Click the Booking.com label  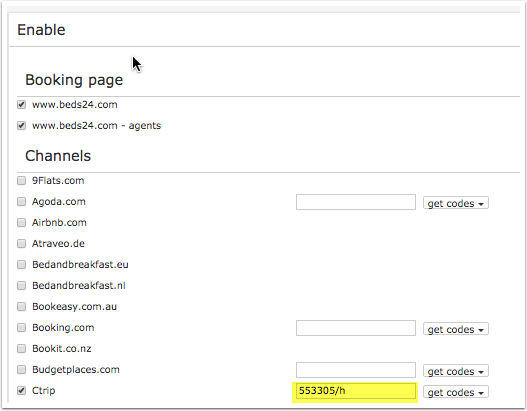coord(63,328)
